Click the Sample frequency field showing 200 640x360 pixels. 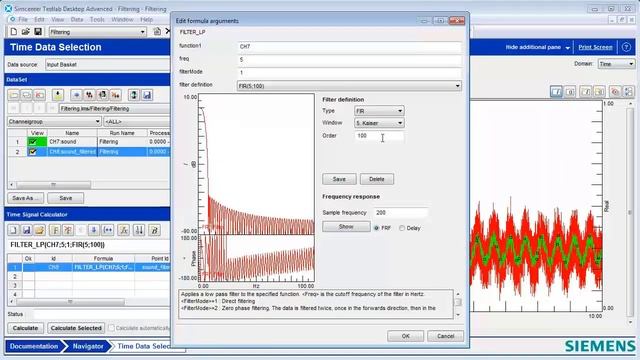(x=401, y=213)
